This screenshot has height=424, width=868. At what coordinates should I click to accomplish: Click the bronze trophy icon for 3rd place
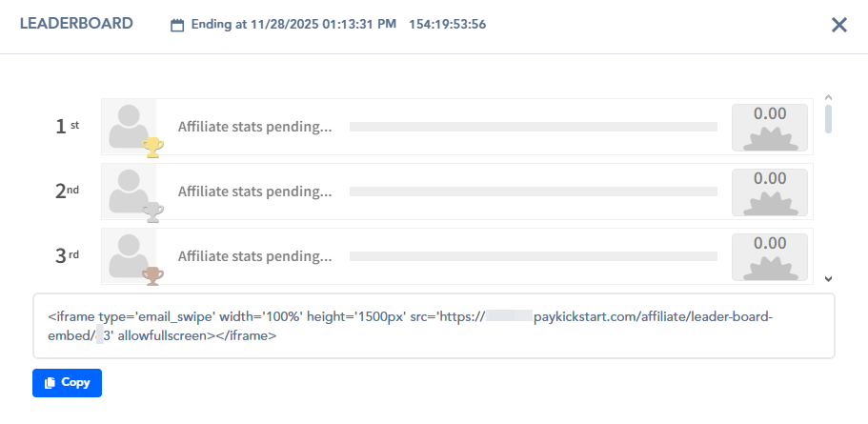point(152,276)
